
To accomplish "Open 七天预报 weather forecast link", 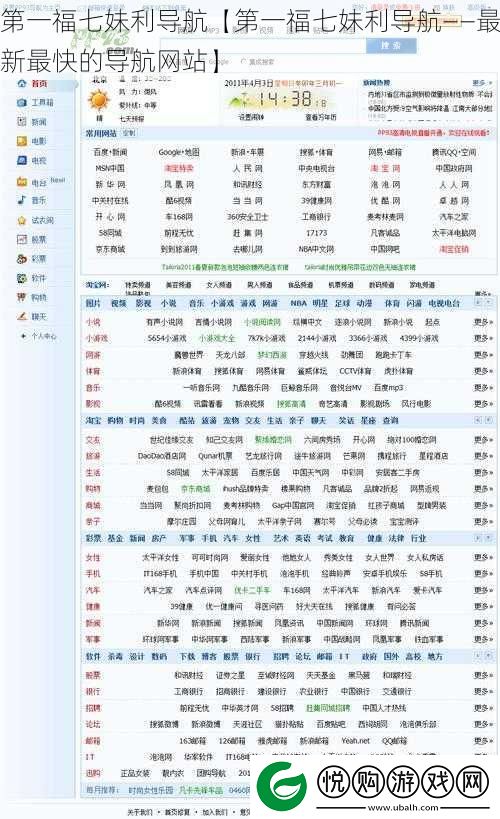I will pos(132,119).
